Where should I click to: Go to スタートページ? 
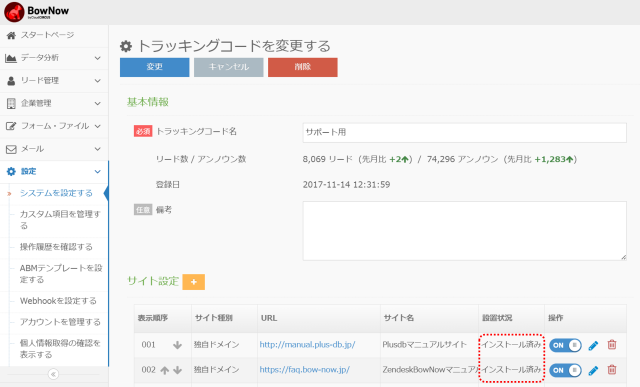(x=47, y=35)
